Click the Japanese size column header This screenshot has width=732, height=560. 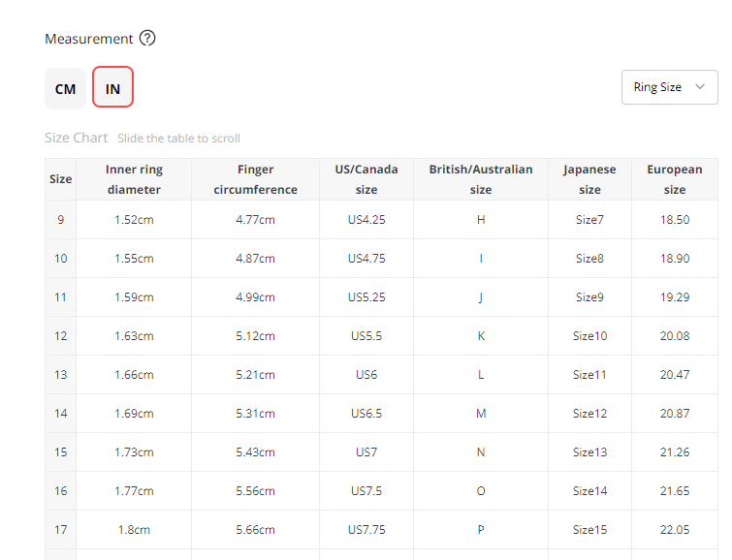click(589, 179)
